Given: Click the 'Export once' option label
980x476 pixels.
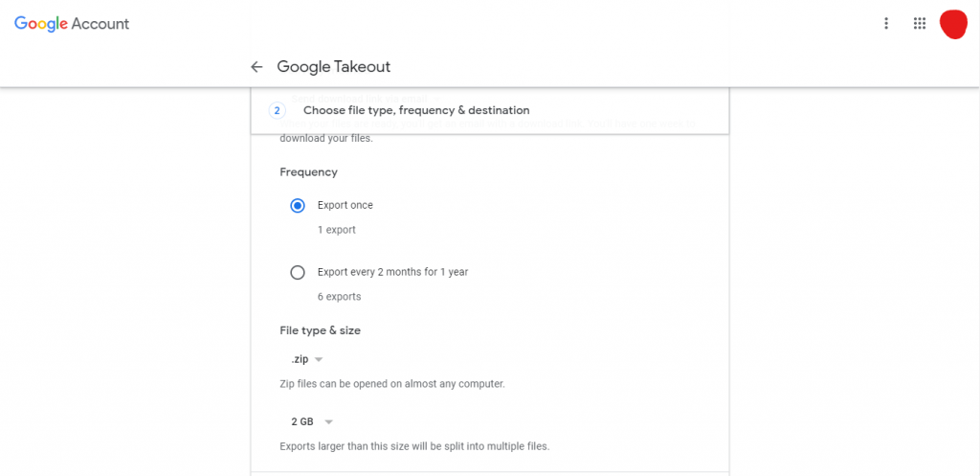Looking at the screenshot, I should (345, 205).
